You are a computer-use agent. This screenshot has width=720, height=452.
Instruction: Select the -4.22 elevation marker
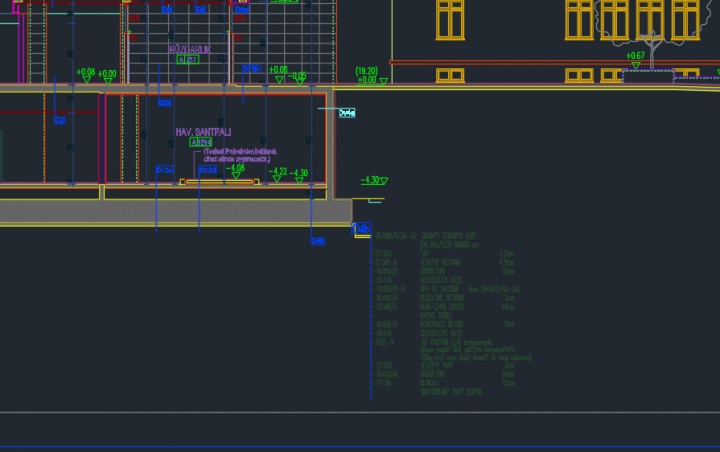click(278, 174)
